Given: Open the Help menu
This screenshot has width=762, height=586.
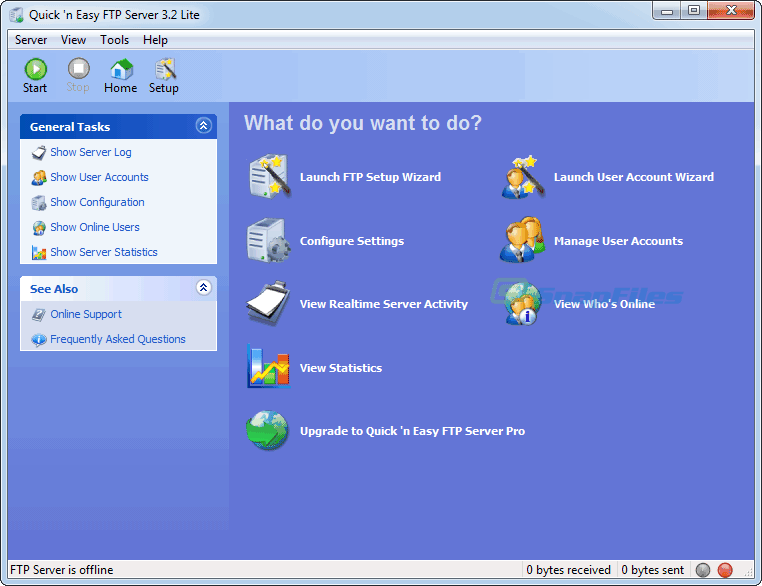Looking at the screenshot, I should [156, 40].
